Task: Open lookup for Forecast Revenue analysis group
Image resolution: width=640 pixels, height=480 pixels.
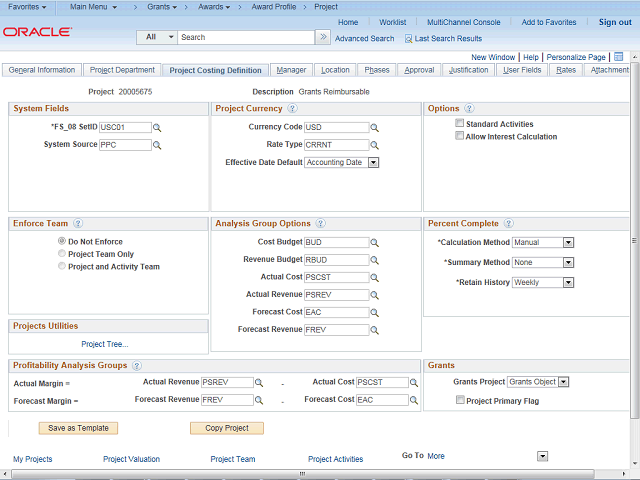Action: tap(375, 329)
